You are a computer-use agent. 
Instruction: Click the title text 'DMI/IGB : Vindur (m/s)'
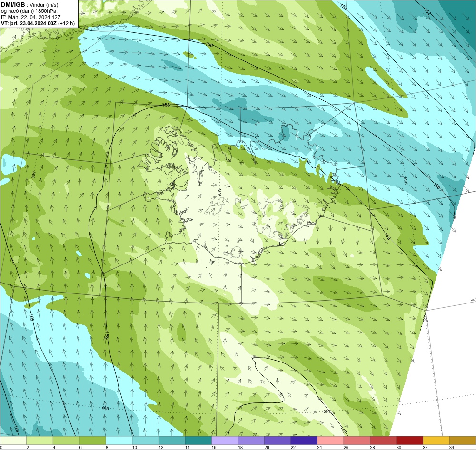tap(30, 5)
